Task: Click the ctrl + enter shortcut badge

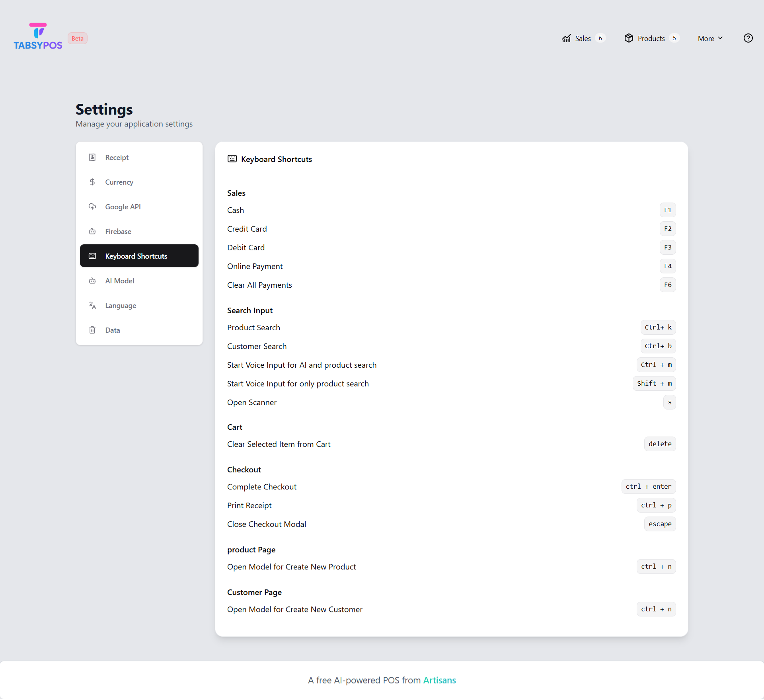Action: [649, 487]
